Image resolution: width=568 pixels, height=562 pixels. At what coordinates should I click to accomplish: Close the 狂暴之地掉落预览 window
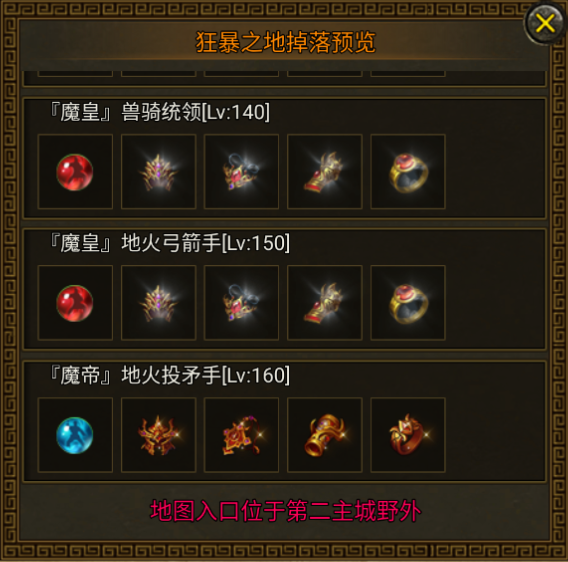point(545,24)
